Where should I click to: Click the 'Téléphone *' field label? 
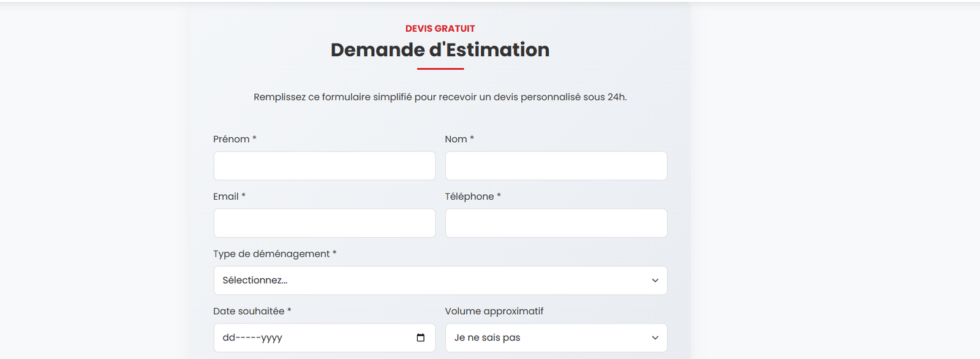pyautogui.click(x=472, y=197)
